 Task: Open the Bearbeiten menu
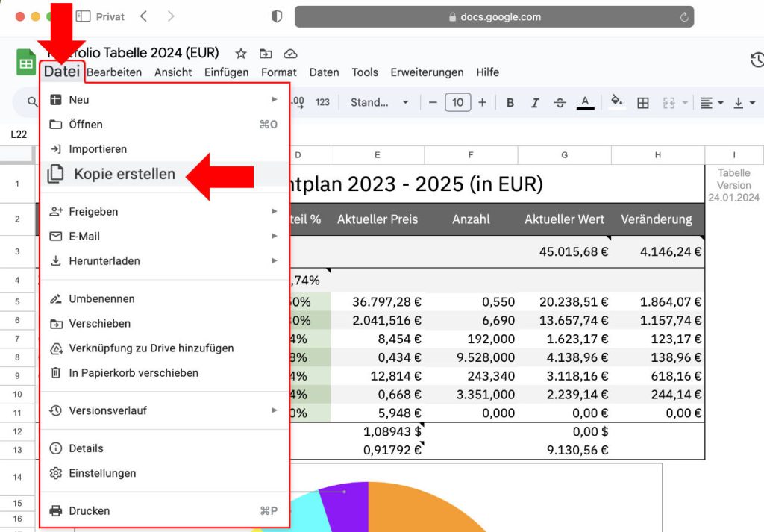pyautogui.click(x=114, y=72)
